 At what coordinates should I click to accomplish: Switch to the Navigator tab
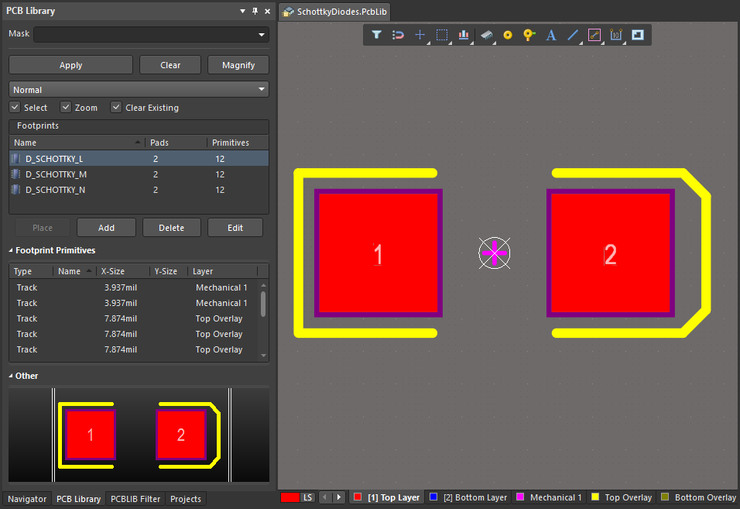(27, 499)
